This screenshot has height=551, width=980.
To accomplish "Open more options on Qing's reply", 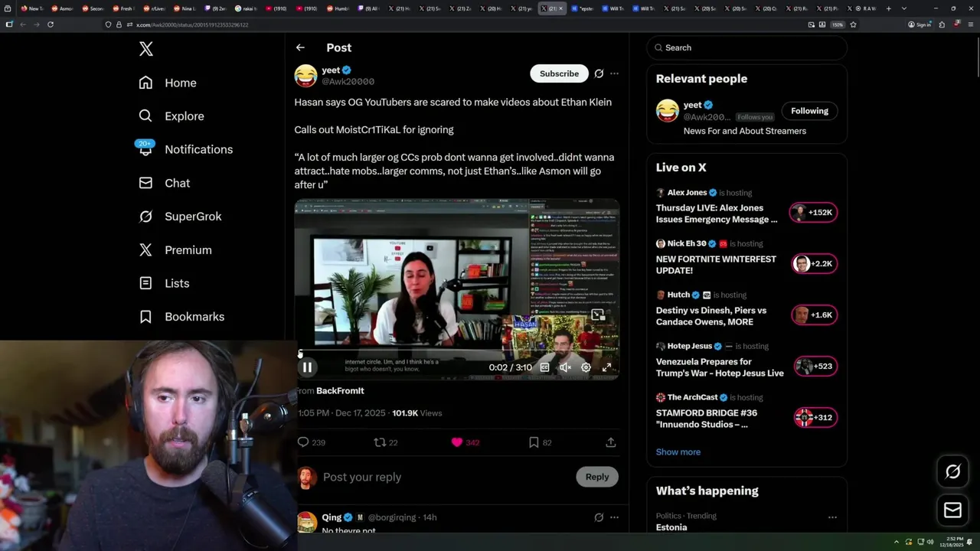I will (x=614, y=517).
